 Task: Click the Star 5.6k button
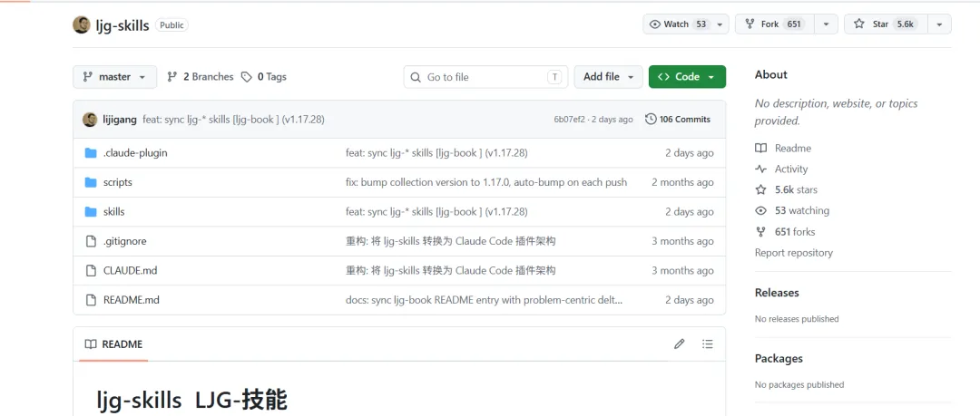pyautogui.click(x=887, y=24)
